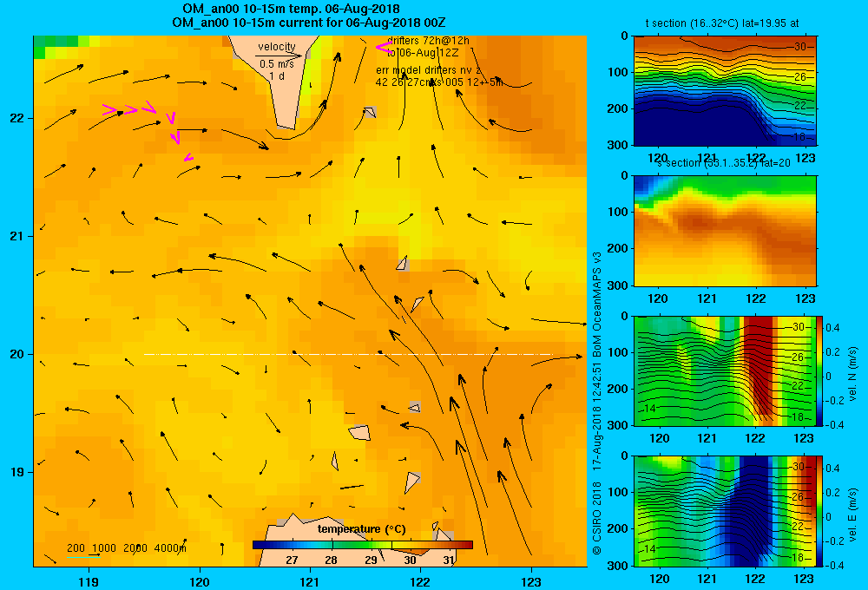Click latitude label '19' on main map axis
Image resolution: width=868 pixels, height=590 pixels.
click(x=16, y=472)
